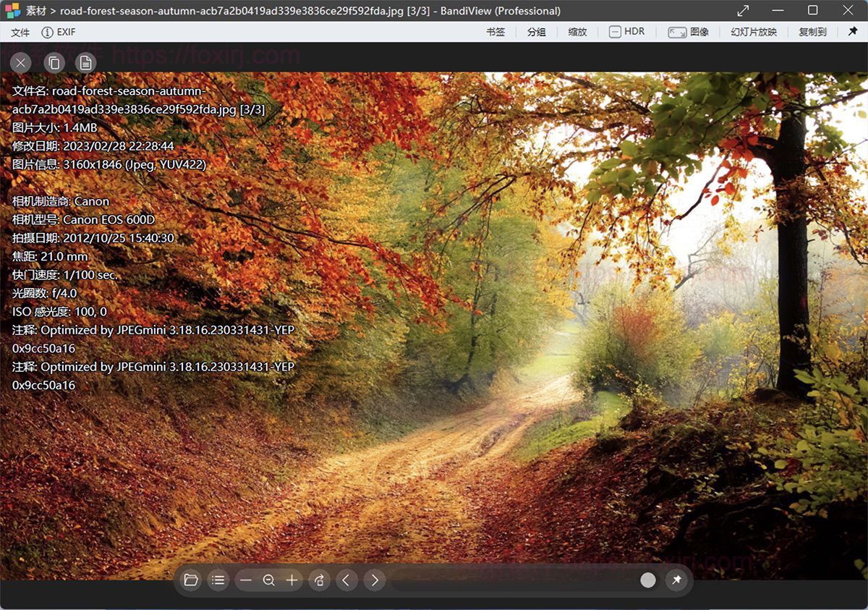868x610 pixels.
Task: Open a folder from the bottom toolbar
Action: (x=190, y=580)
